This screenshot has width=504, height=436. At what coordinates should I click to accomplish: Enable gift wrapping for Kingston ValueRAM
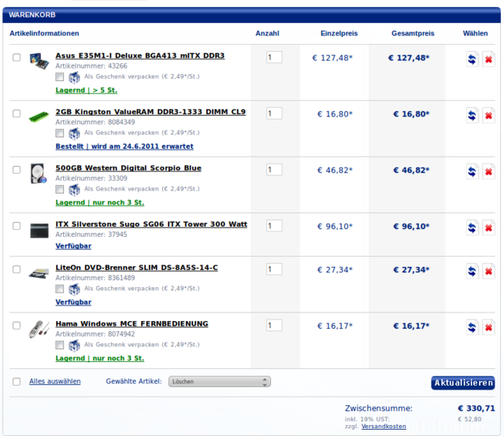coord(60,133)
